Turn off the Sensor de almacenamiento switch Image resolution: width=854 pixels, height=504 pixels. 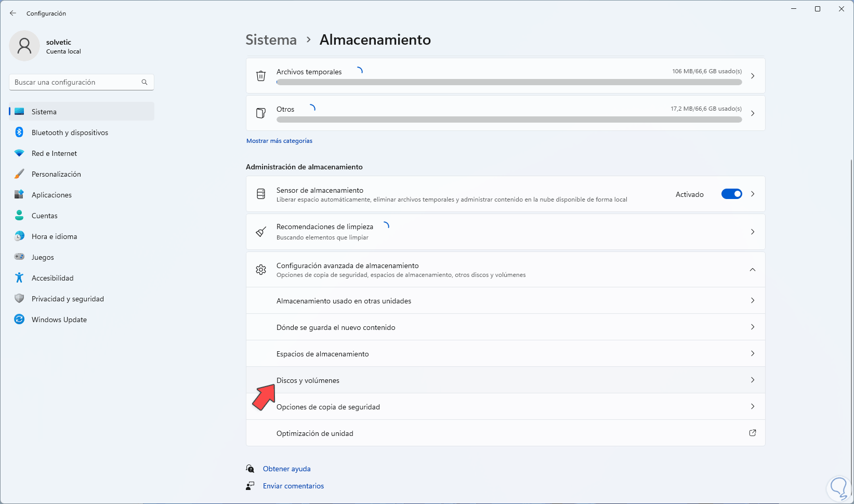731,194
